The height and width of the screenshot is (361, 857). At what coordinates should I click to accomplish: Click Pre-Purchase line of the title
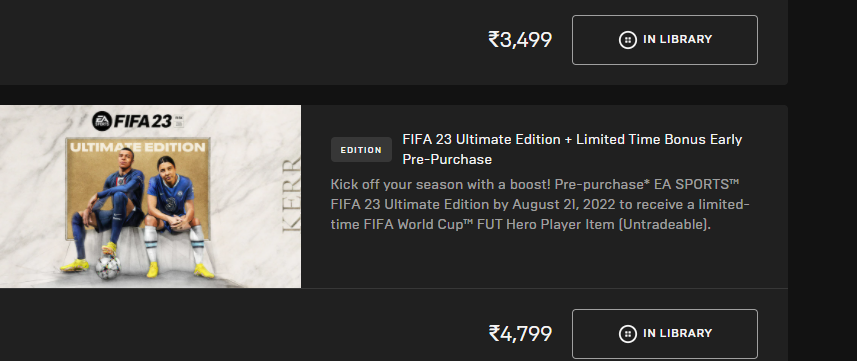(x=447, y=159)
